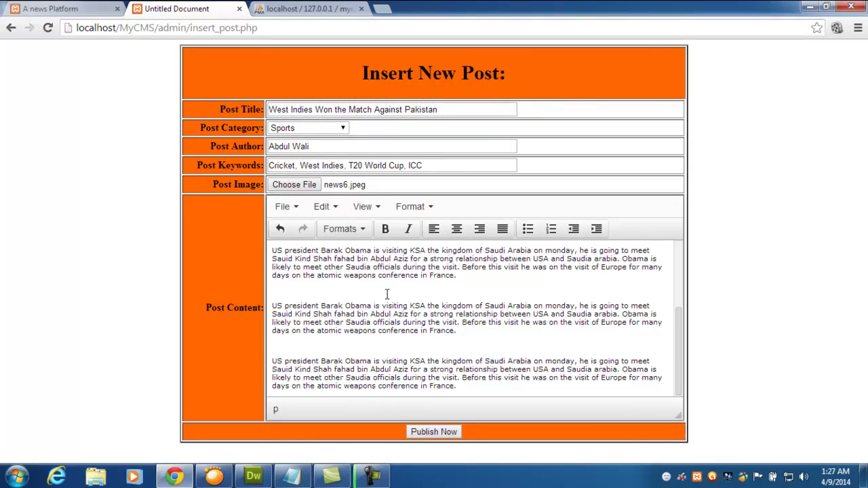The height and width of the screenshot is (488, 868).
Task: Open the editor View menu
Action: point(366,207)
